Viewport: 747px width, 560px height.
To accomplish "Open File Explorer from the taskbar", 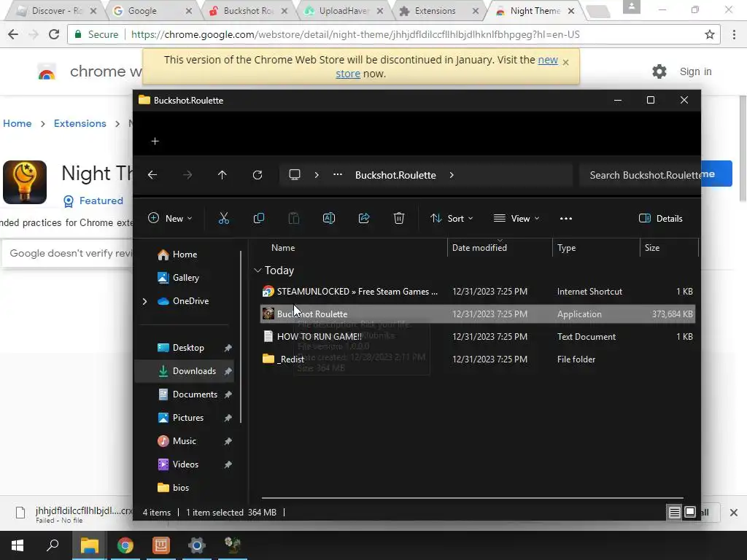I will pos(89,545).
